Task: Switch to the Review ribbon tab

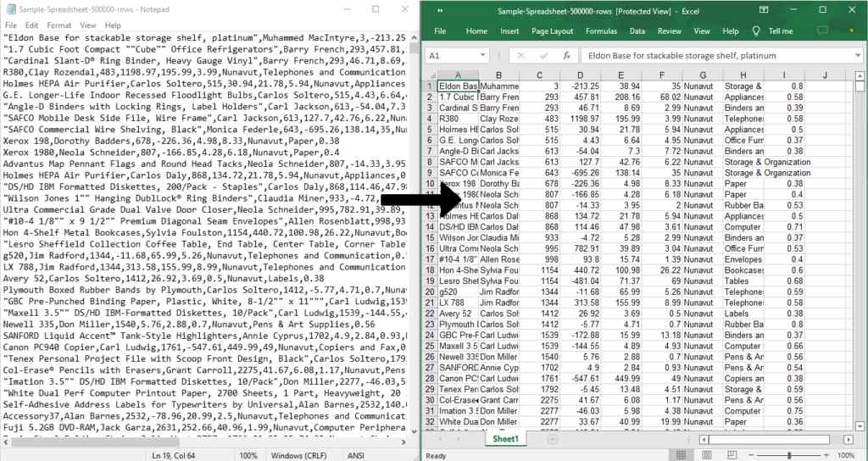Action: [x=670, y=31]
